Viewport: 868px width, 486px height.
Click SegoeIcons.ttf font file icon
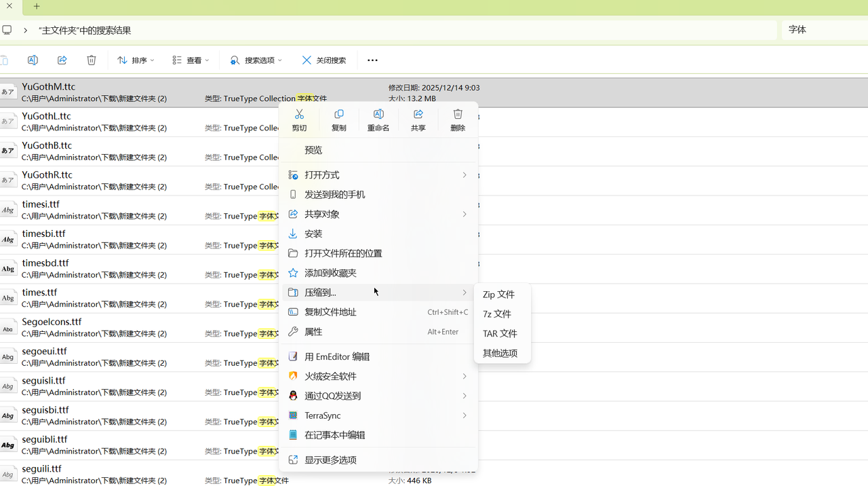(x=8, y=328)
